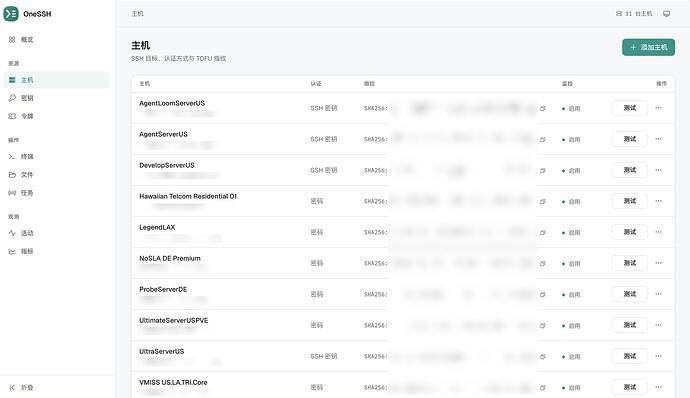This screenshot has height=398, width=690.
Task: Collapse the sidebar with 折叠
Action: 22,387
